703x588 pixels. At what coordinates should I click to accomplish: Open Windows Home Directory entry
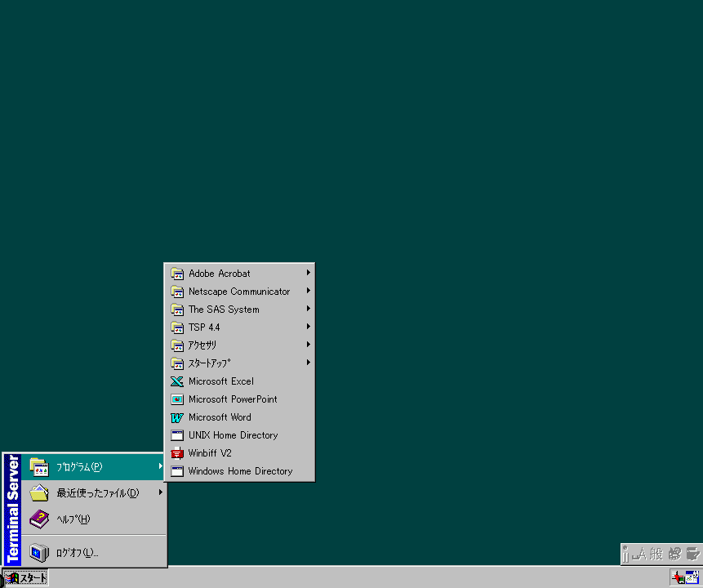(x=239, y=471)
